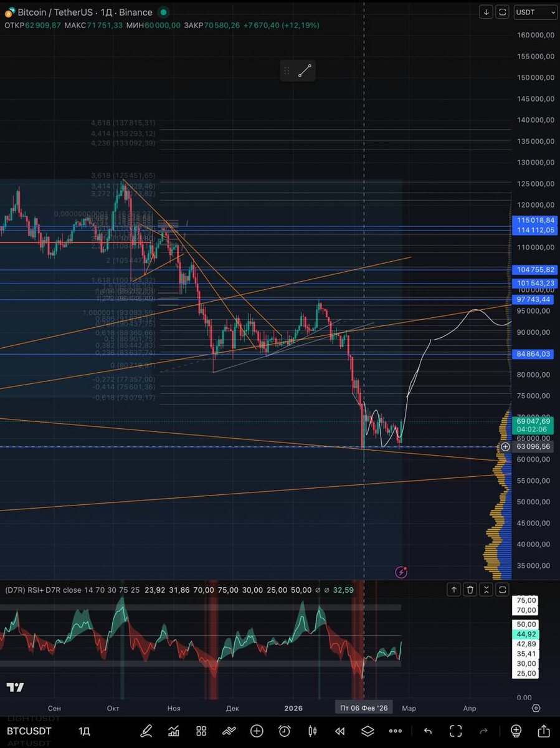Tap the trend line tool button
560x748 pixels.
(x=305, y=70)
